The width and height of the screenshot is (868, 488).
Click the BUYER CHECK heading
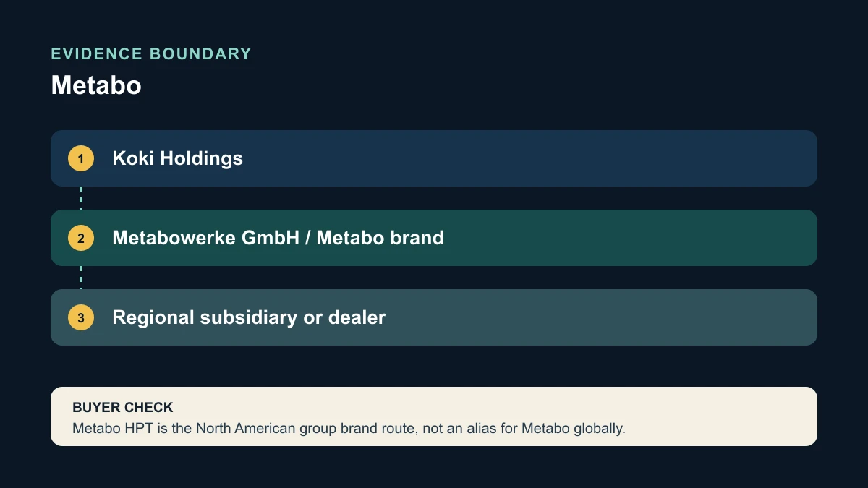123,408
